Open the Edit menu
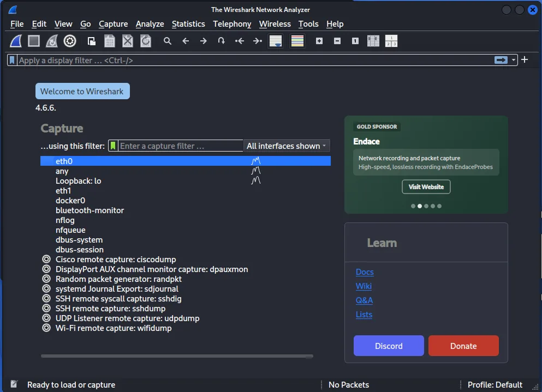 tap(39, 24)
